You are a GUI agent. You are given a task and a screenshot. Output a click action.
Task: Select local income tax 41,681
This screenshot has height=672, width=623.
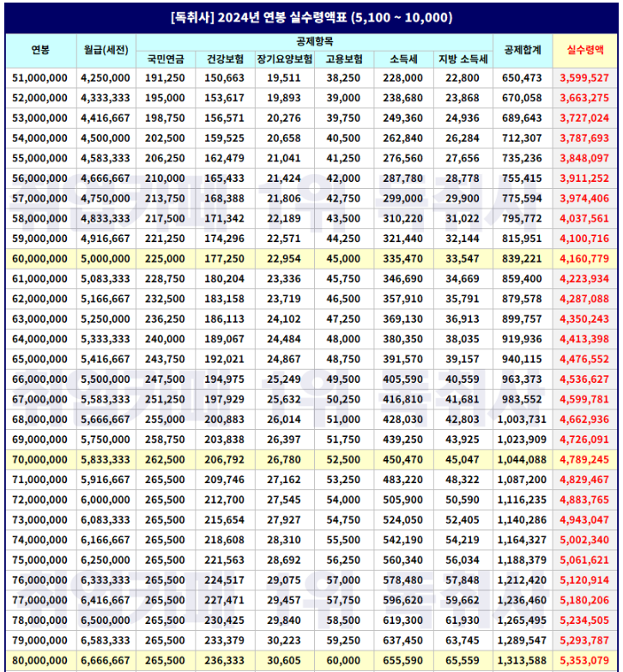tap(463, 399)
